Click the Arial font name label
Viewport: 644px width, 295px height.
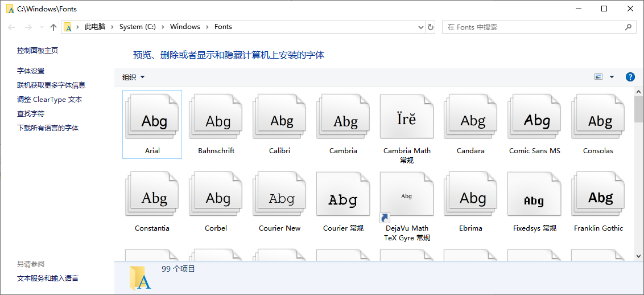152,151
